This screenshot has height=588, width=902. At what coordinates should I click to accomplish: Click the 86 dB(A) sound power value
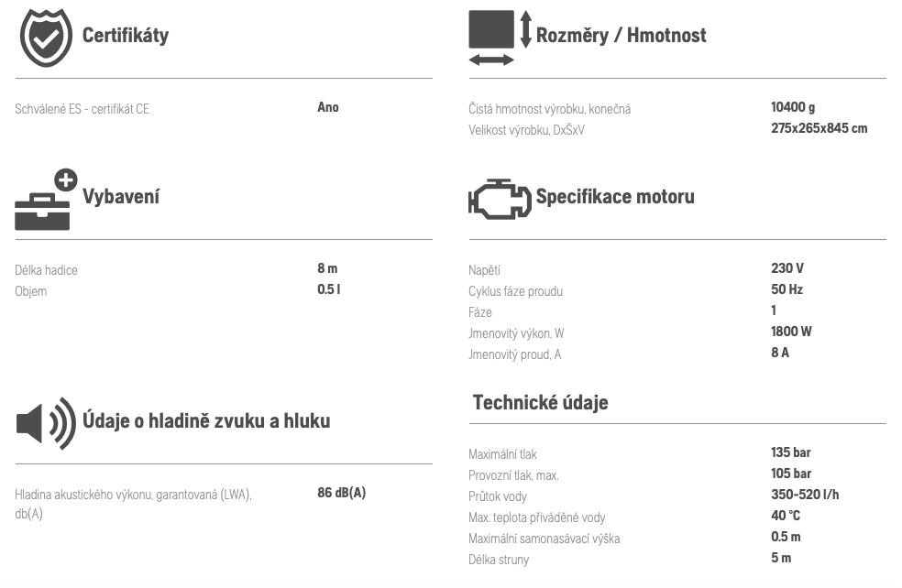342,493
